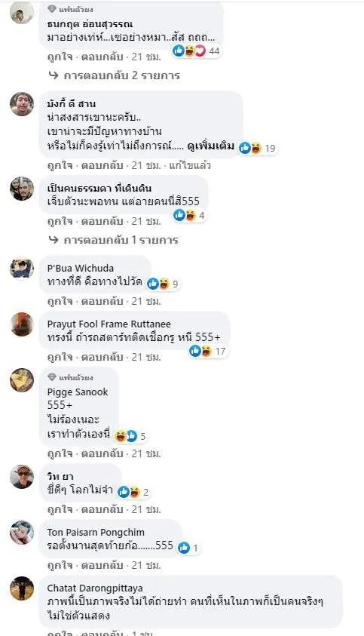Open reaction icons on Pigge Sanook's comment

pyautogui.click(x=130, y=436)
